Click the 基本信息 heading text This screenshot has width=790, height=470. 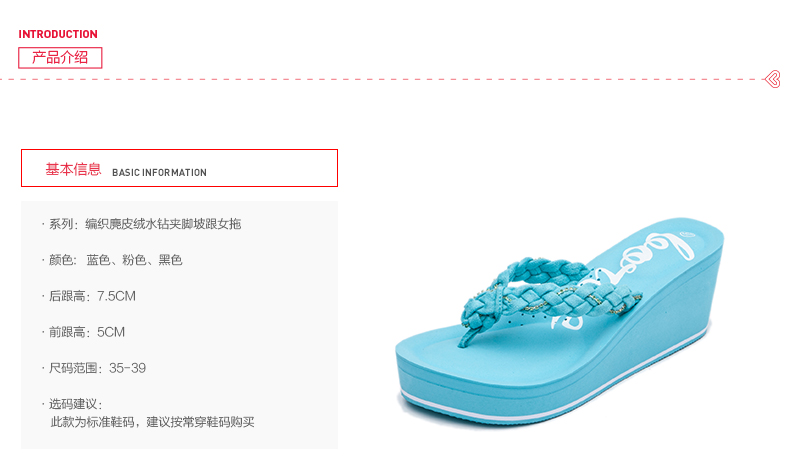click(73, 169)
